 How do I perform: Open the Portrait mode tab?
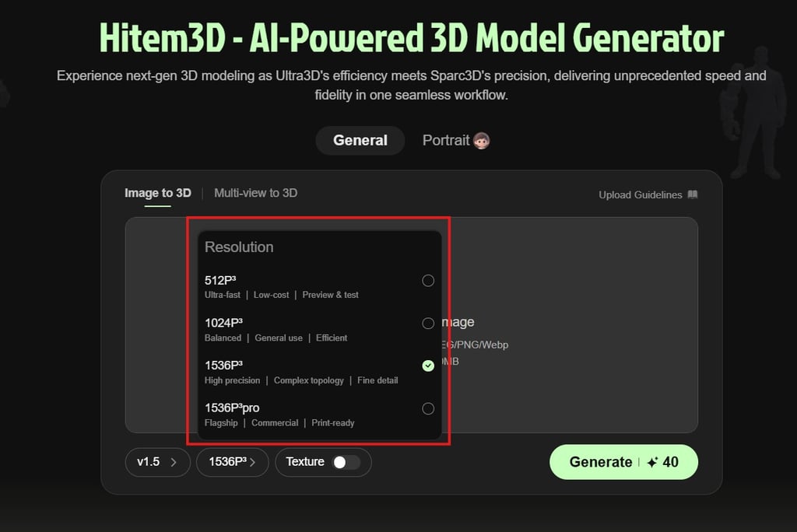tap(446, 141)
